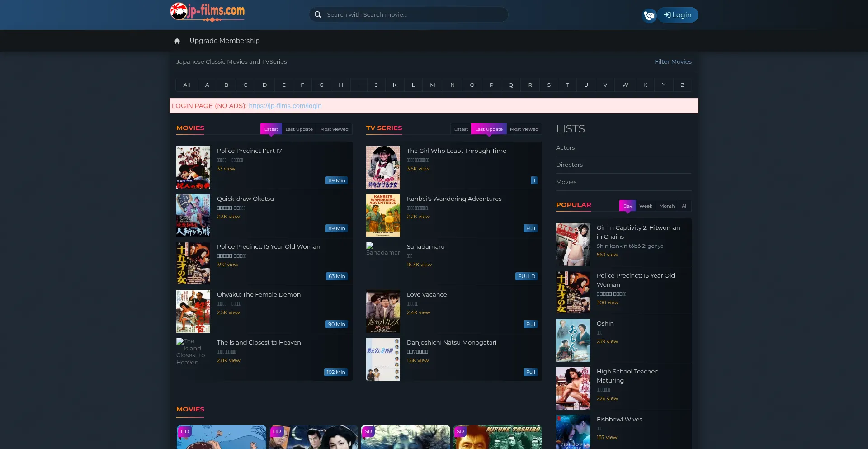
Task: Click the round icon beside Login
Action: click(649, 15)
